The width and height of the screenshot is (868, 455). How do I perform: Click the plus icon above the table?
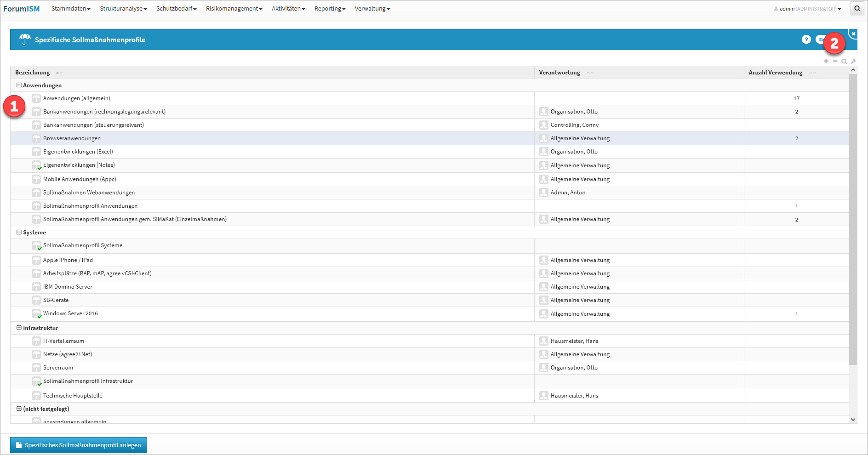[826, 61]
